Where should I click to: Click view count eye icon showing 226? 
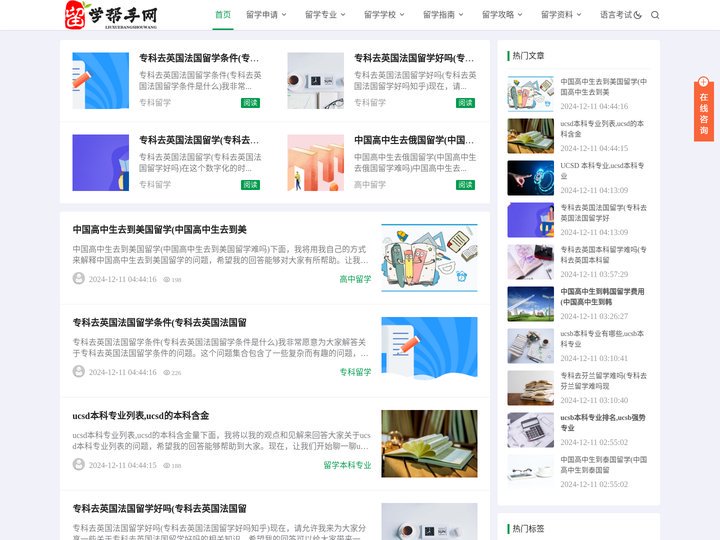[x=167, y=372]
